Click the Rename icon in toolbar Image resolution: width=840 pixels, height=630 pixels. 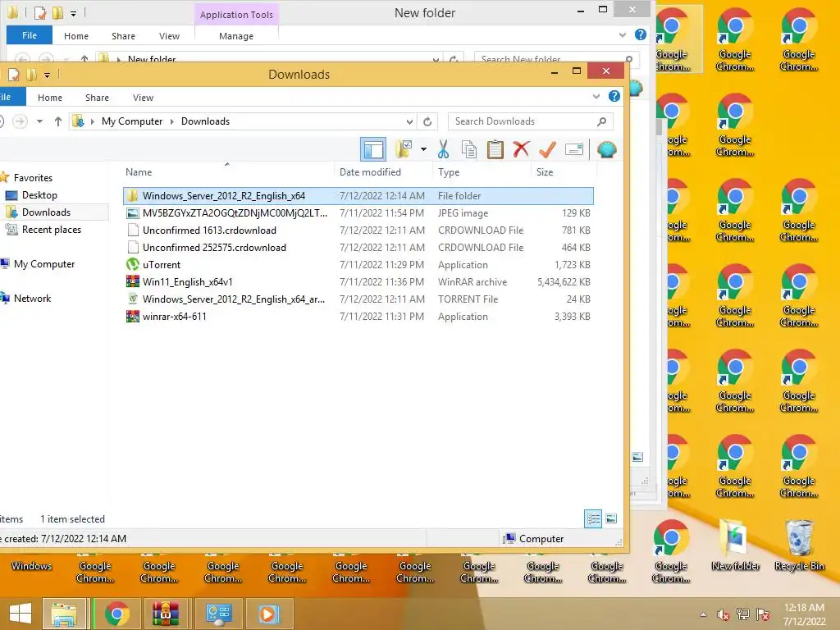click(573, 149)
